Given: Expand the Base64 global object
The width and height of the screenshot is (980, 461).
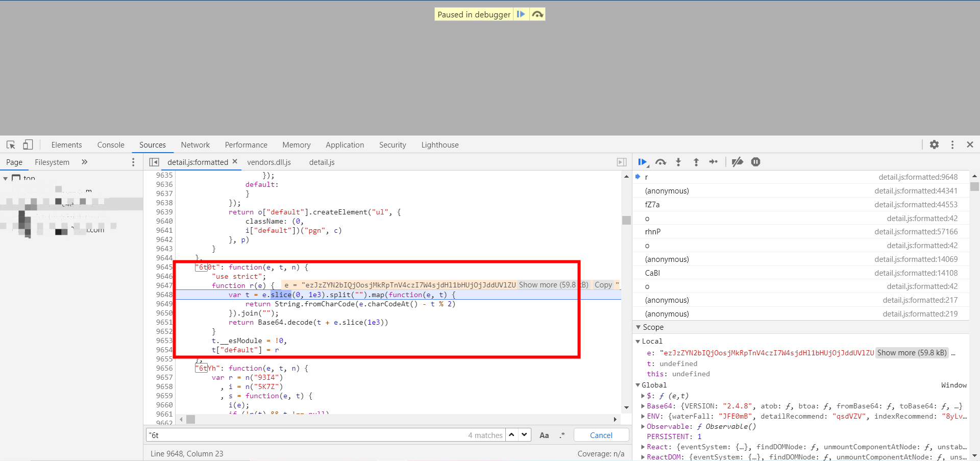Looking at the screenshot, I should click(x=643, y=406).
